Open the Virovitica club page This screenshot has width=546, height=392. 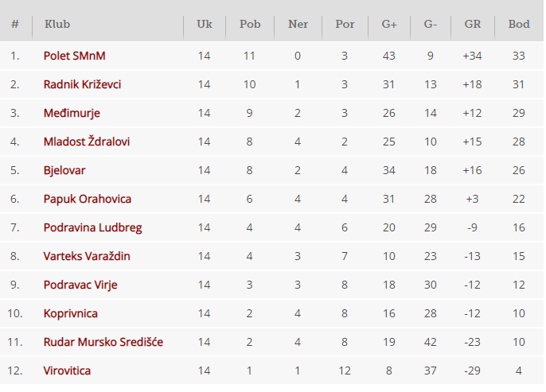[67, 371]
